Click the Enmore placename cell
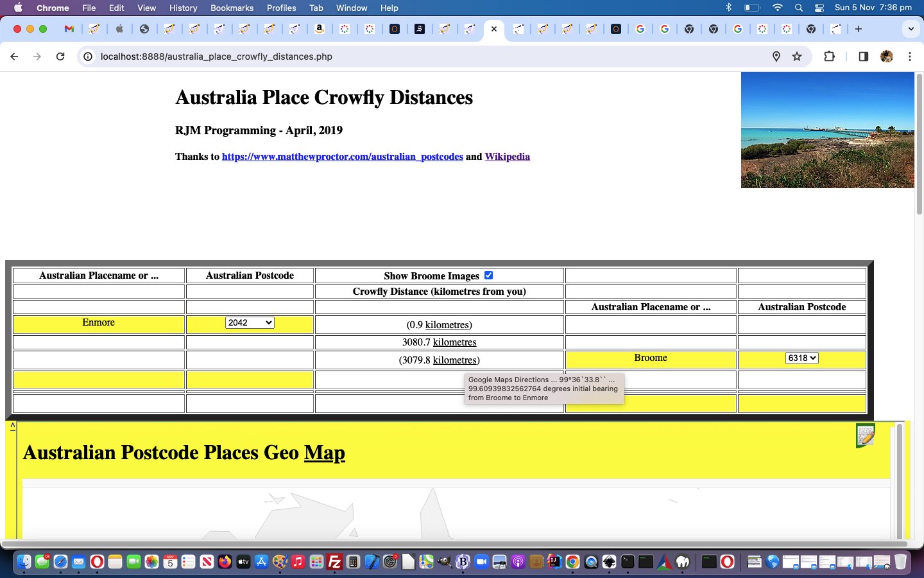Viewport: 924px width, 578px height. [99, 323]
